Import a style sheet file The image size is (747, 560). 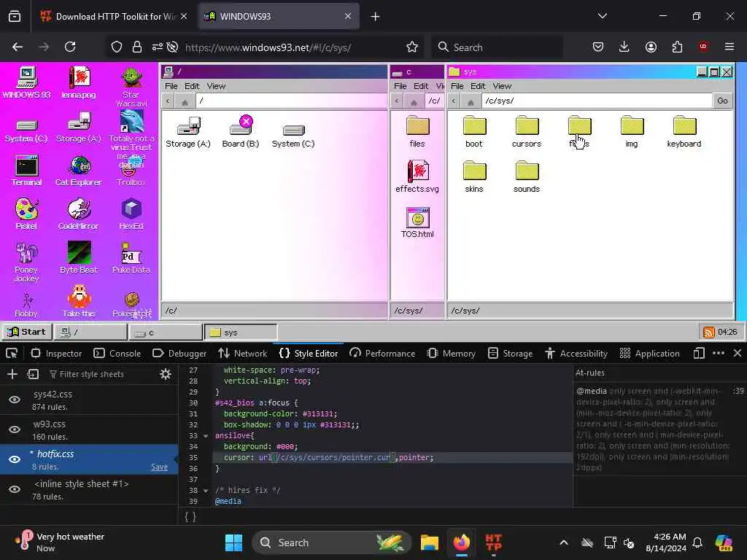[x=33, y=374]
